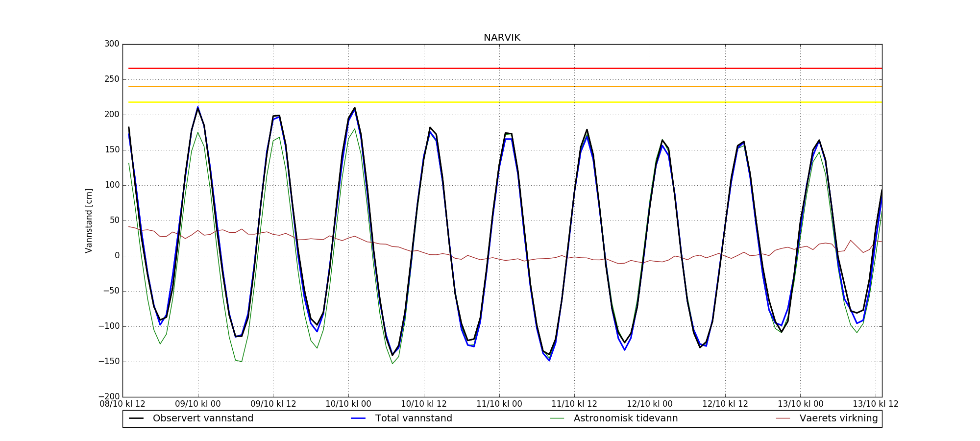Click the Vaerets virkning legend label

[838, 418]
